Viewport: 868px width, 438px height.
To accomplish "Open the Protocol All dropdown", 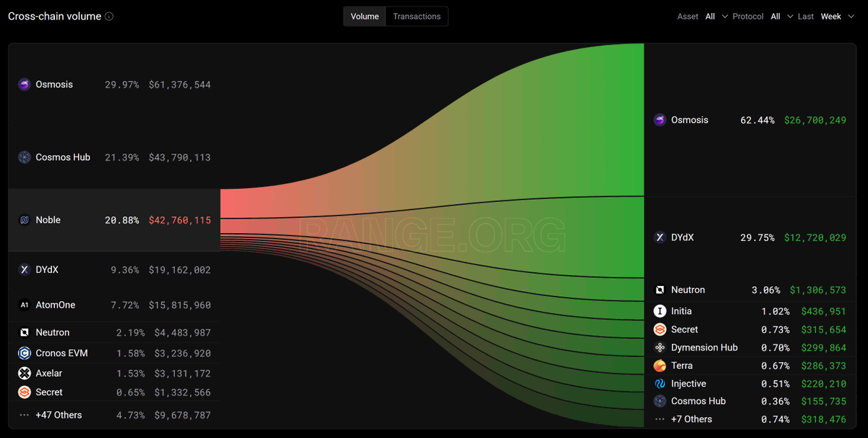I will [x=781, y=17].
